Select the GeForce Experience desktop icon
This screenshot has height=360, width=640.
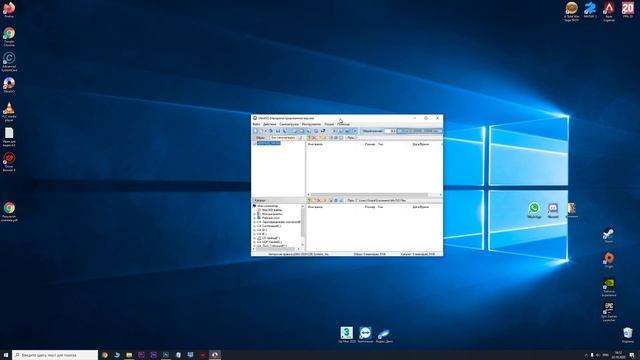click(x=609, y=287)
